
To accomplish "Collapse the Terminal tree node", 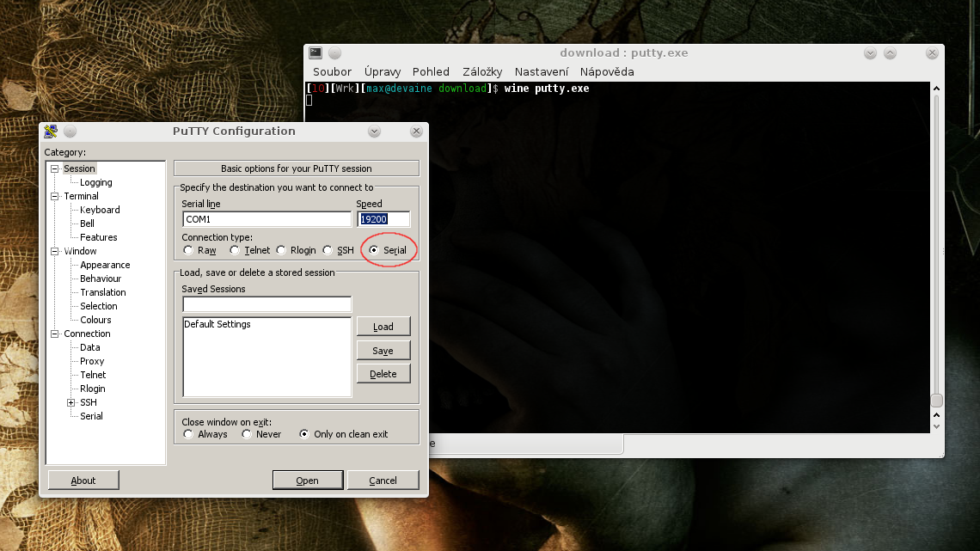I will point(55,196).
